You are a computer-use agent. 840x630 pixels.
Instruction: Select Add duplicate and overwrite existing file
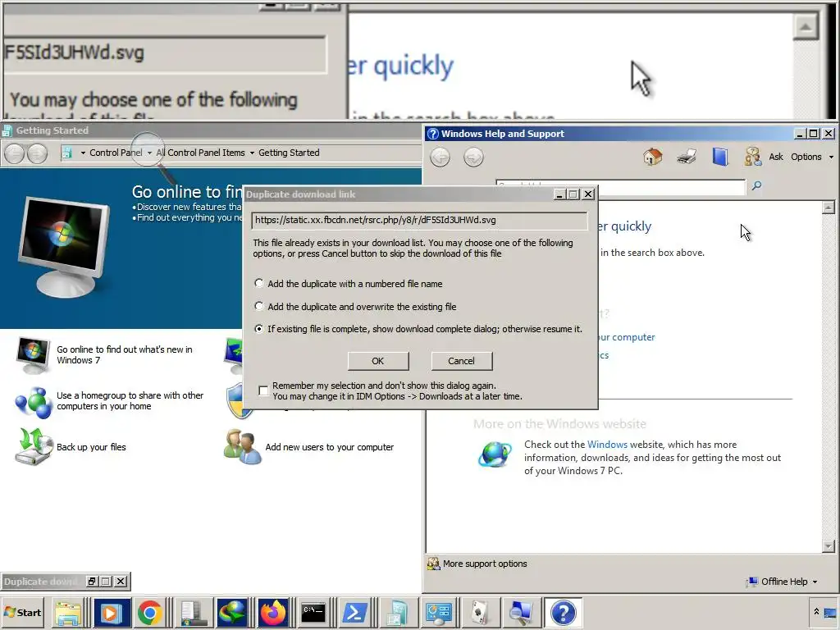tap(258, 306)
